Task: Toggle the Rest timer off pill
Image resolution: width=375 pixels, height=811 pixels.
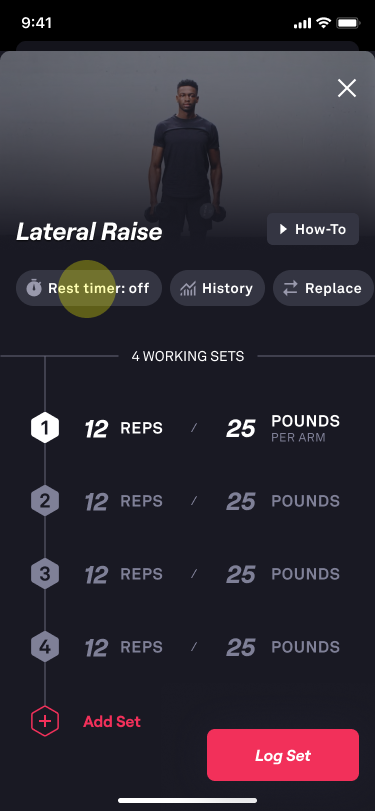Action: 89,288
